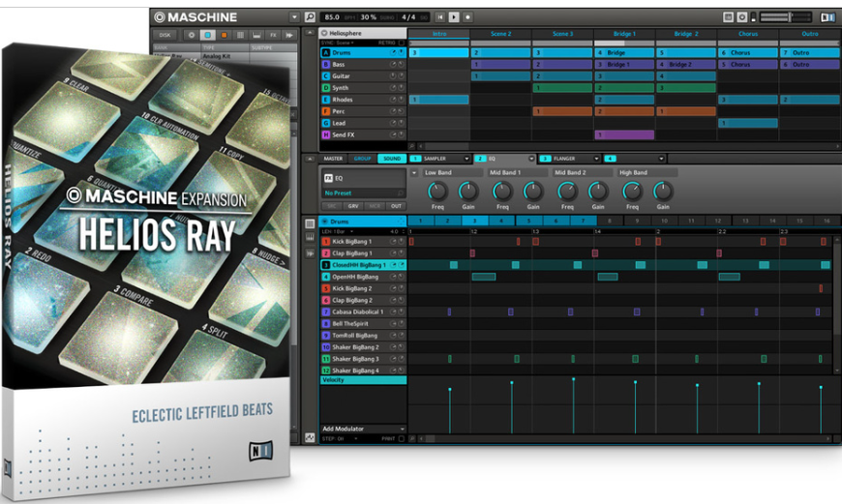The width and height of the screenshot is (842, 504).
Task: Click the MASTER tab
Action: pyautogui.click(x=333, y=159)
